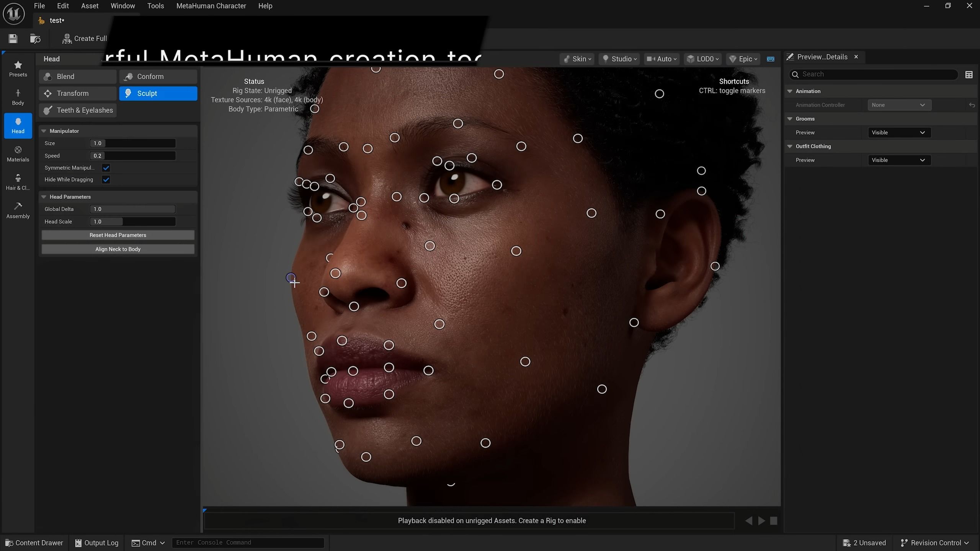Open the Assembly panel
This screenshot has height=551, width=980.
click(x=18, y=210)
